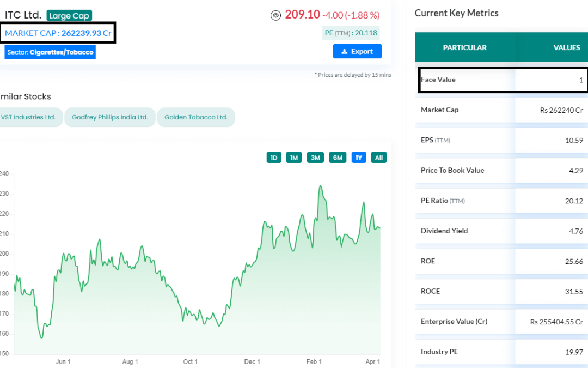This screenshot has width=588, height=368.
Task: Click the 10.59 EPS value
Action: pyautogui.click(x=574, y=141)
